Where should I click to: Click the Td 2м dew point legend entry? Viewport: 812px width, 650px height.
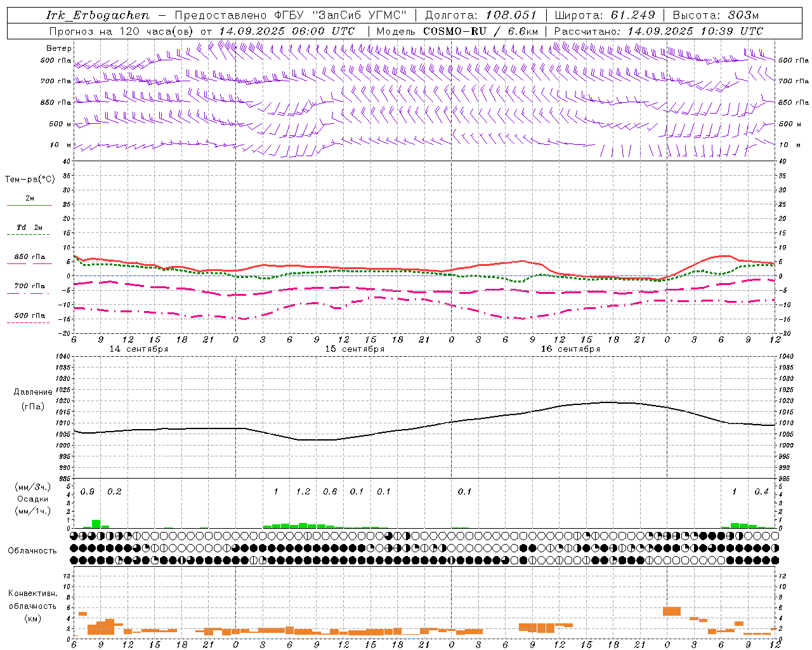[30, 227]
